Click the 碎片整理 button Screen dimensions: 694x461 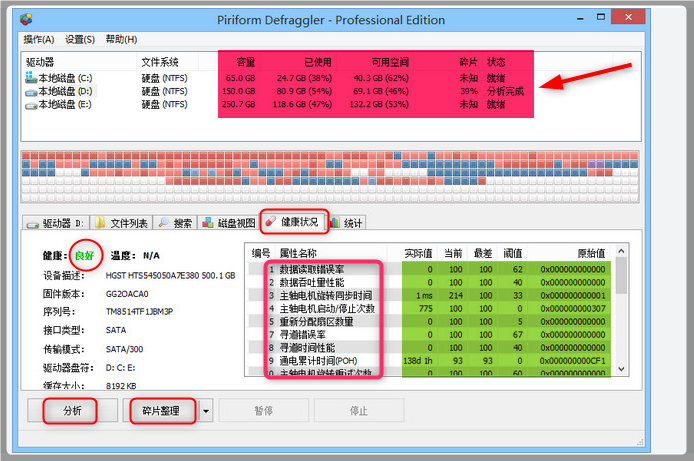point(160,411)
